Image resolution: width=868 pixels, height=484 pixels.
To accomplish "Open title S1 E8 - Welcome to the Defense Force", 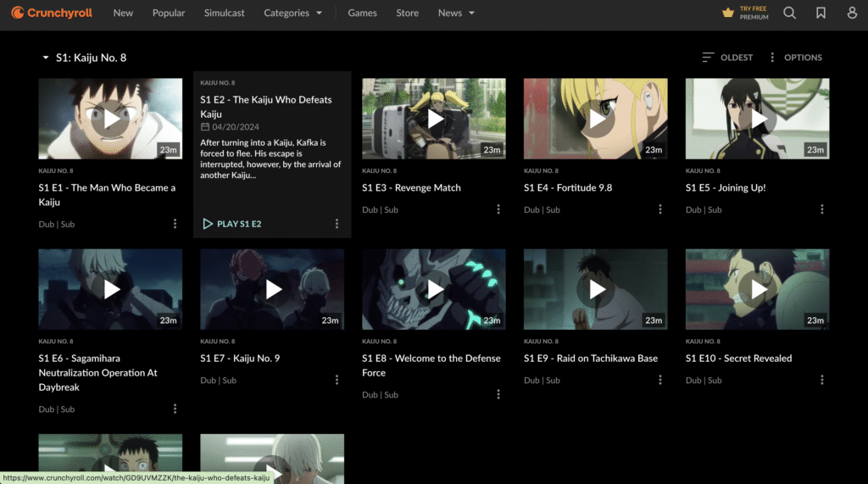I will (431, 365).
